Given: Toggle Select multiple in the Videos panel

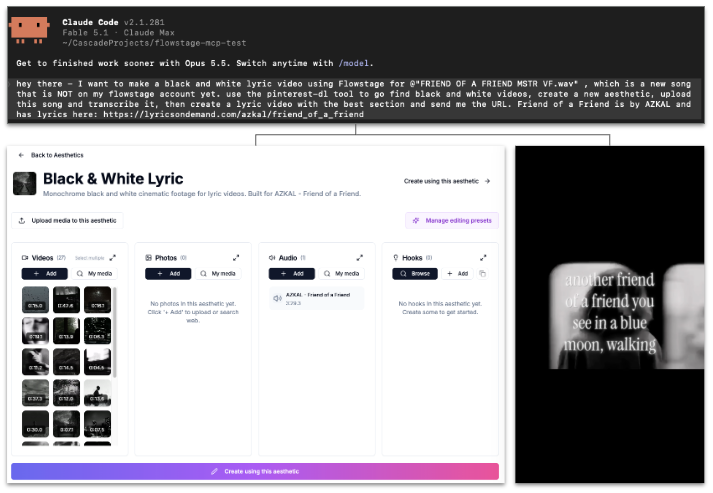Looking at the screenshot, I should pyautogui.click(x=90, y=258).
